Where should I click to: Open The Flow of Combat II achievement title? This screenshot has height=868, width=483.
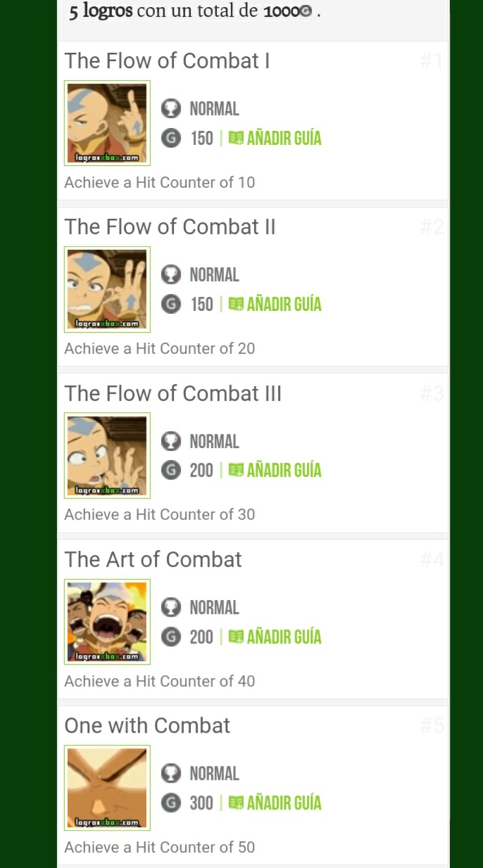[170, 227]
